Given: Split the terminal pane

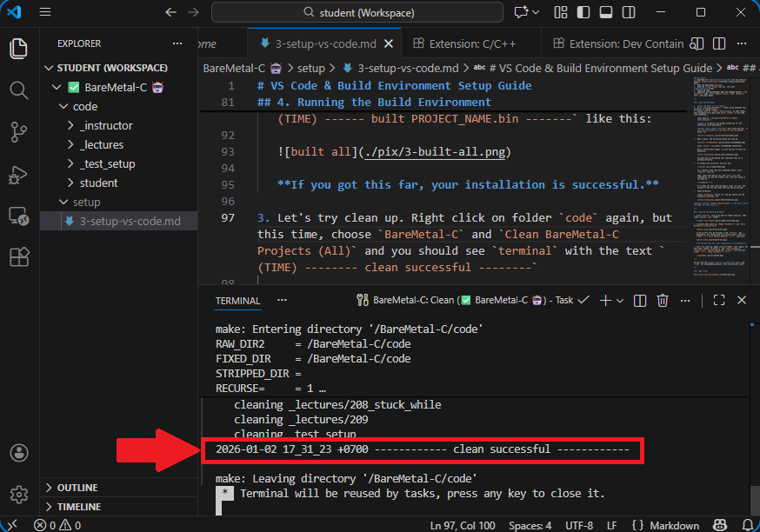Looking at the screenshot, I should pyautogui.click(x=640, y=300).
